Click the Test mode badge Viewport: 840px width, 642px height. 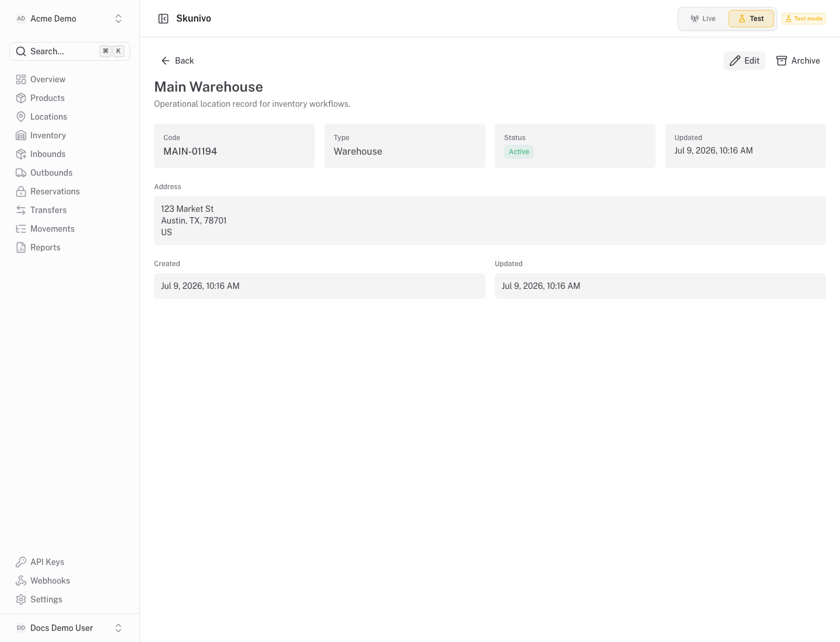804,19
